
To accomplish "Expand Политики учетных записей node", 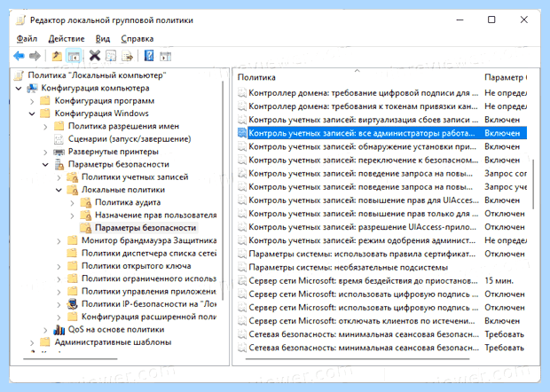I will tap(59, 177).
